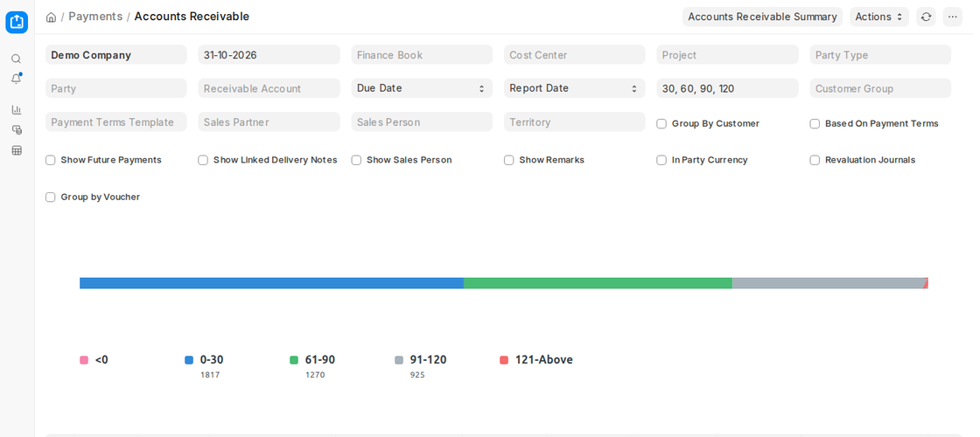Tick the Show Sales Person checkbox
The image size is (980, 437).
[x=356, y=160]
